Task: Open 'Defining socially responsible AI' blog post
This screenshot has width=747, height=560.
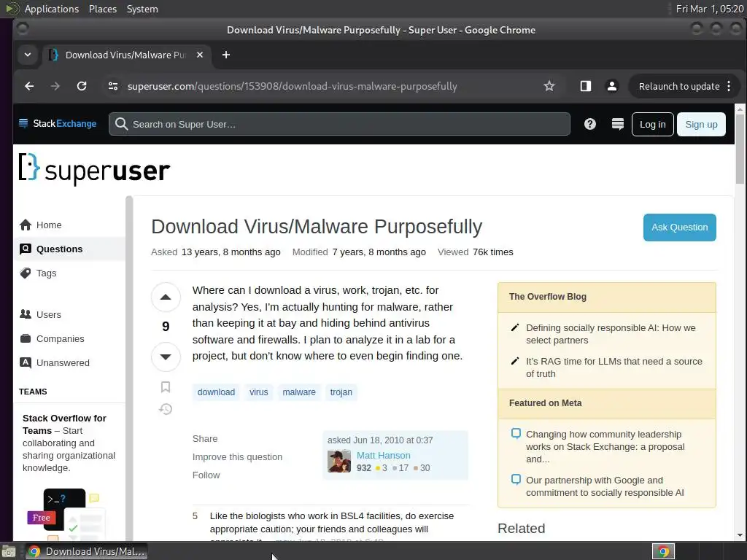Action: [x=611, y=334]
